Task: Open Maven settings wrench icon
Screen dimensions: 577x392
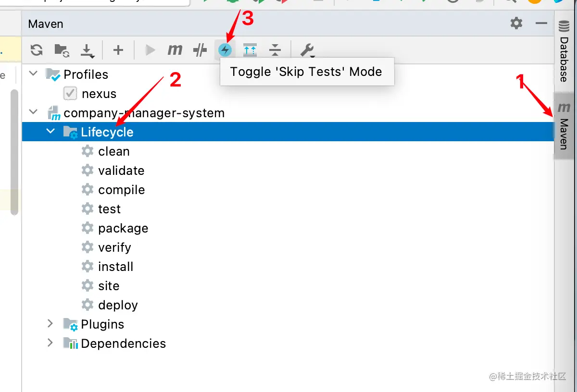Action: tap(307, 50)
